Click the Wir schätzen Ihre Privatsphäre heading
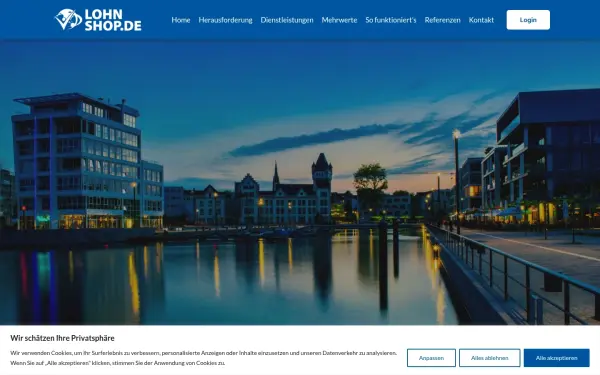Image resolution: width=600 pixels, height=375 pixels. 62,338
